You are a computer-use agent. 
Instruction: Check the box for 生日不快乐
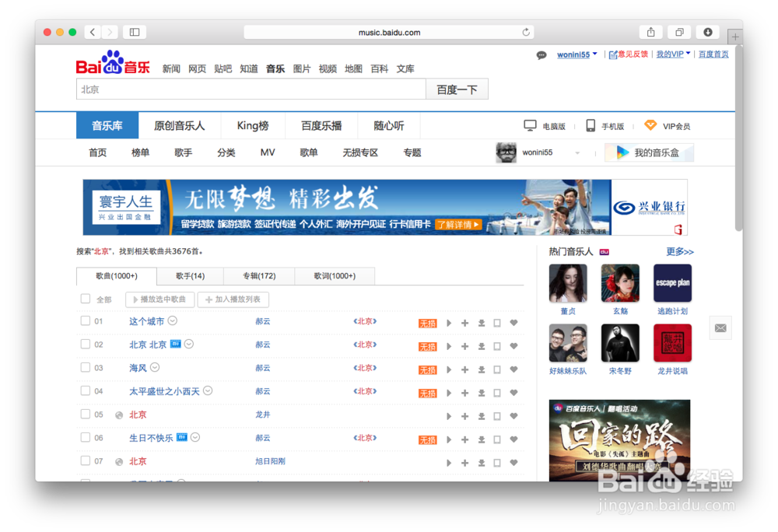click(86, 437)
